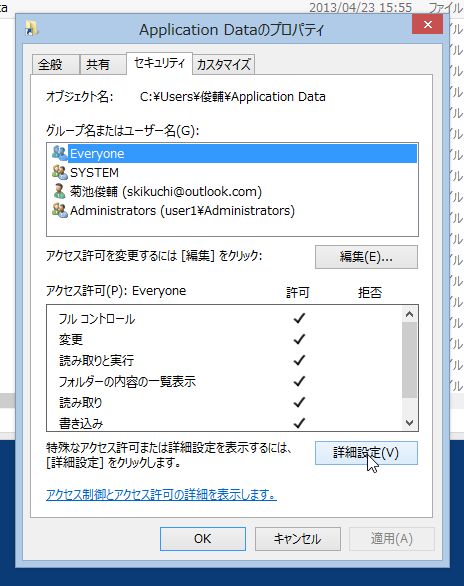Click the キャンセル button
This screenshot has height=586, width=464.
click(298, 539)
